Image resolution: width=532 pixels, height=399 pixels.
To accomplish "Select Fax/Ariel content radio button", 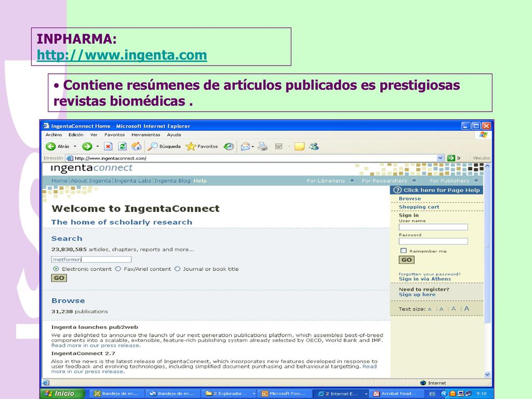I will pos(118,269).
